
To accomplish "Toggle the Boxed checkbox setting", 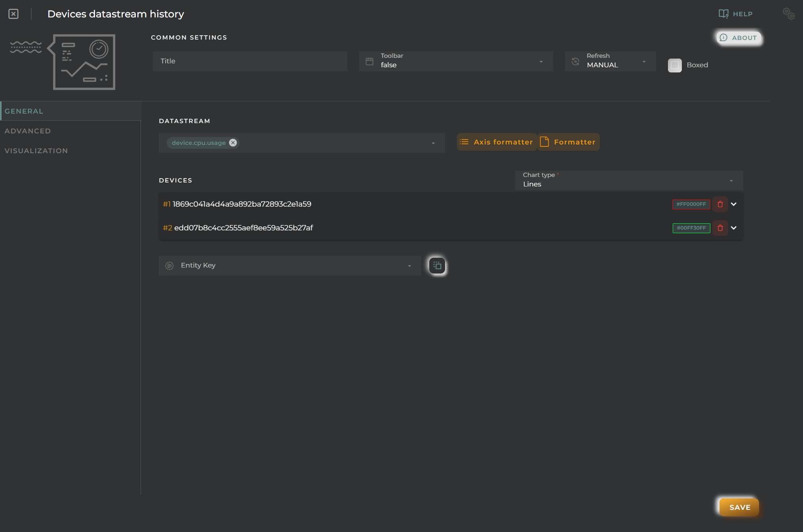I will [674, 64].
